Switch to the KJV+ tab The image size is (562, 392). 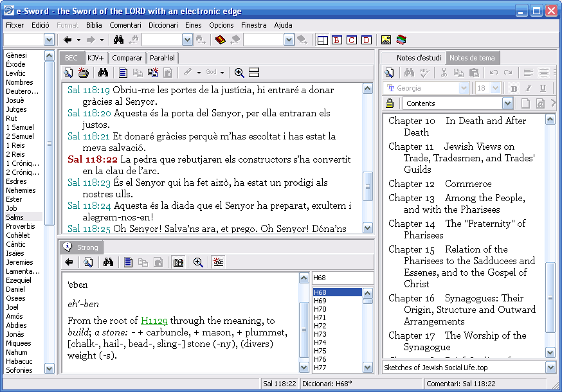click(96, 58)
